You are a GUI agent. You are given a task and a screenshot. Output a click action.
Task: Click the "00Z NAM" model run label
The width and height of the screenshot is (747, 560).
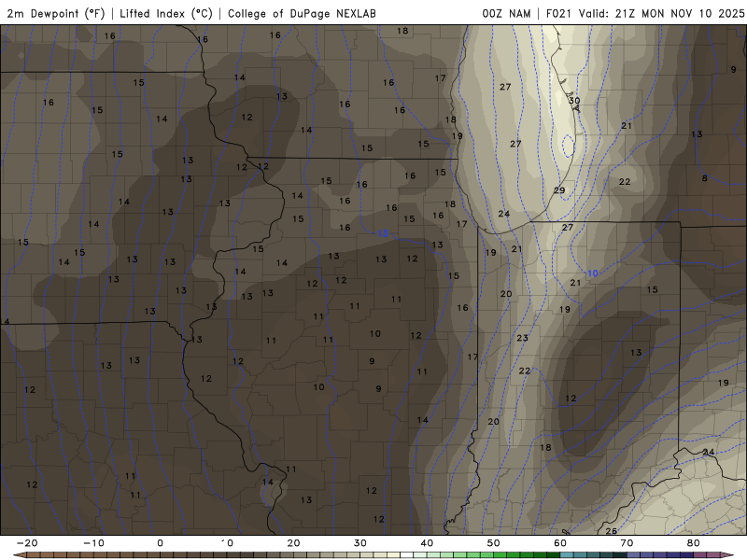pos(506,13)
